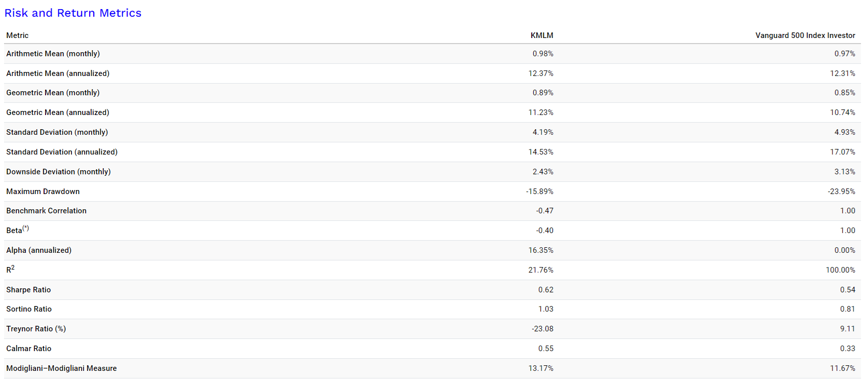Click the Standard Deviation (annualized) label
The height and width of the screenshot is (380, 868).
[62, 152]
